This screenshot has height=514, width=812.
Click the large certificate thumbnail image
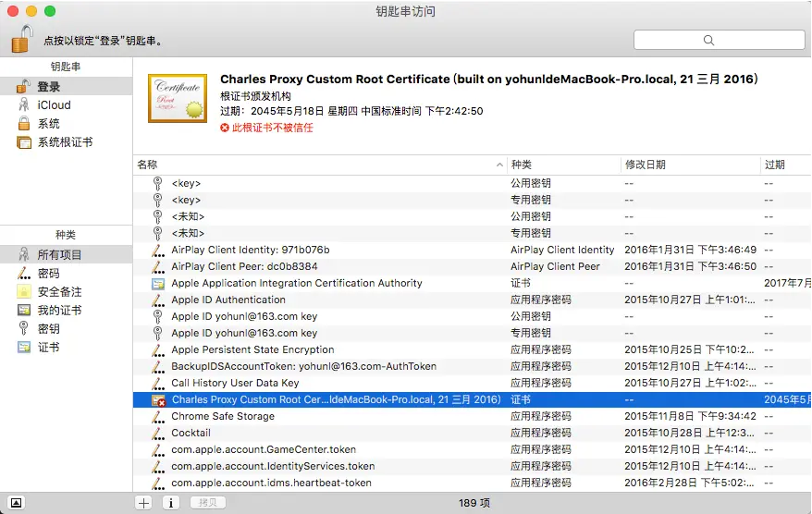[x=178, y=98]
